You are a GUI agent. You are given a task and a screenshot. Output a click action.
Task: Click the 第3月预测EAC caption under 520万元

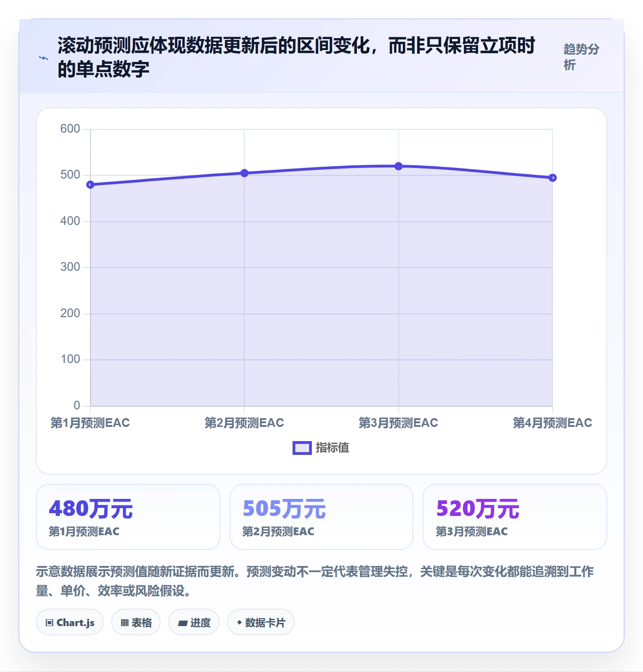pyautogui.click(x=472, y=532)
